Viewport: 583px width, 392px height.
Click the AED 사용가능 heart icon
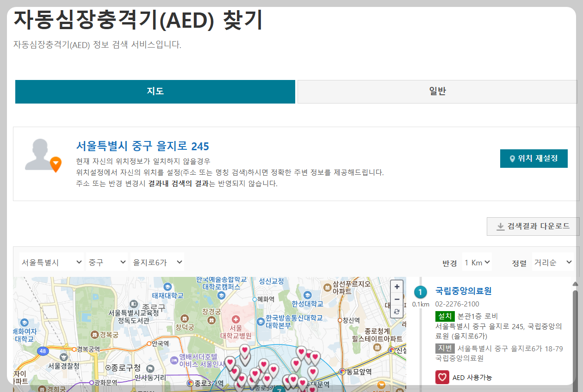[x=442, y=377]
